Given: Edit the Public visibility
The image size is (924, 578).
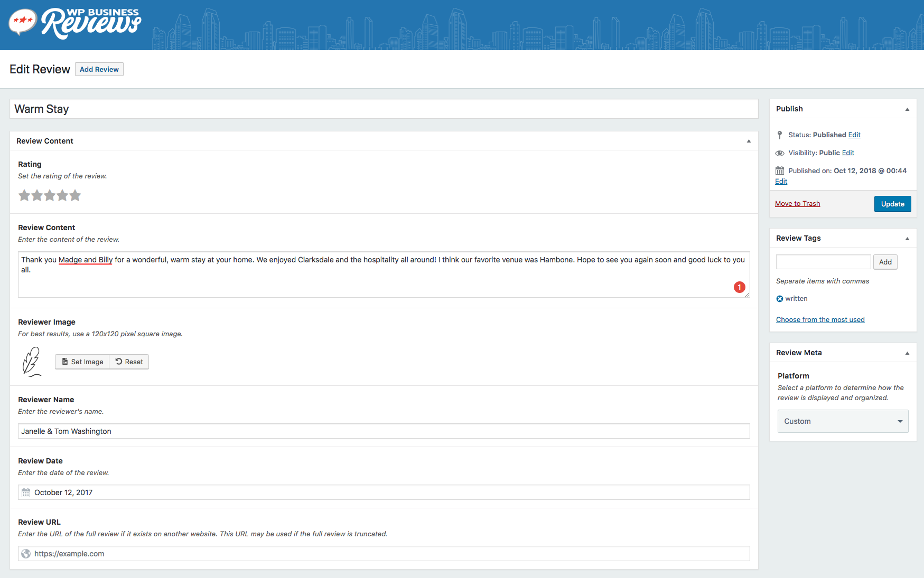Looking at the screenshot, I should pyautogui.click(x=848, y=153).
